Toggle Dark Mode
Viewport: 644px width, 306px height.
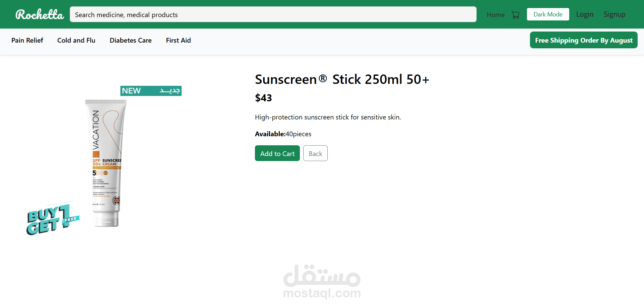point(548,14)
